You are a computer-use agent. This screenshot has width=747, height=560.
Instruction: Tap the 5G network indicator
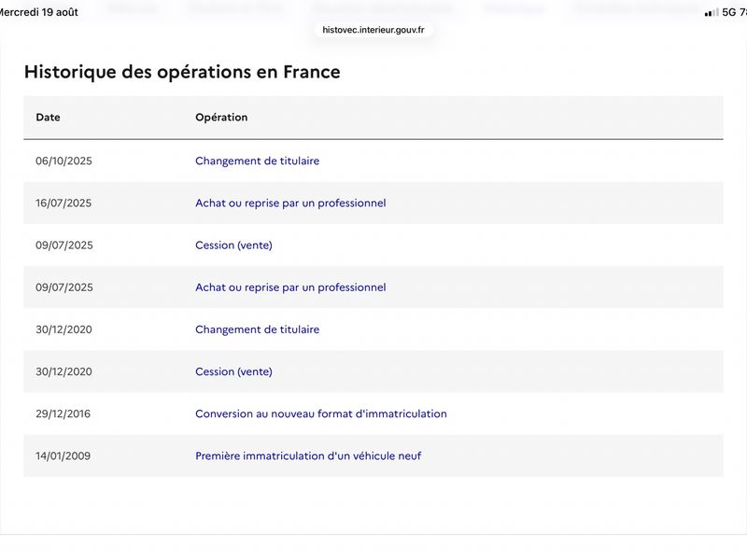tap(729, 12)
